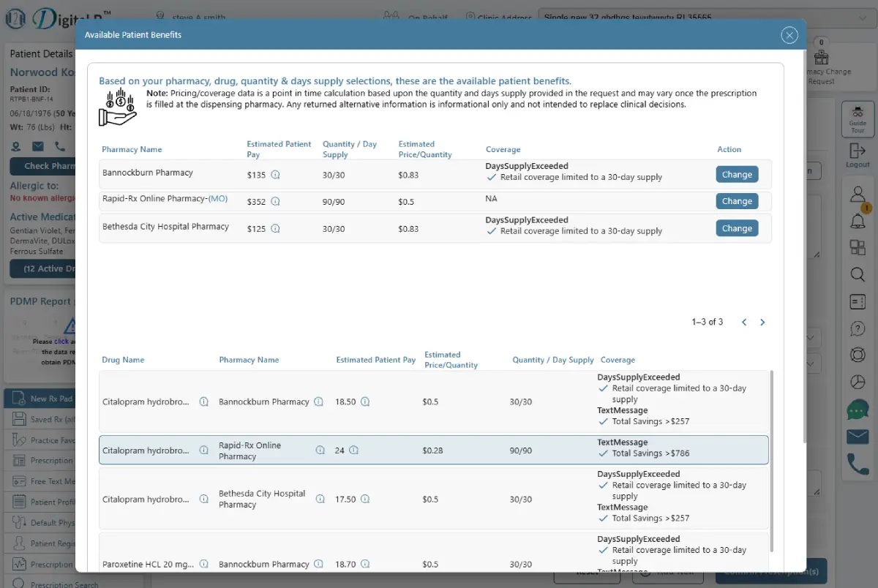The height and width of the screenshot is (588, 878).
Task: Click patient mail icon under Patient Details
Action: point(37,147)
